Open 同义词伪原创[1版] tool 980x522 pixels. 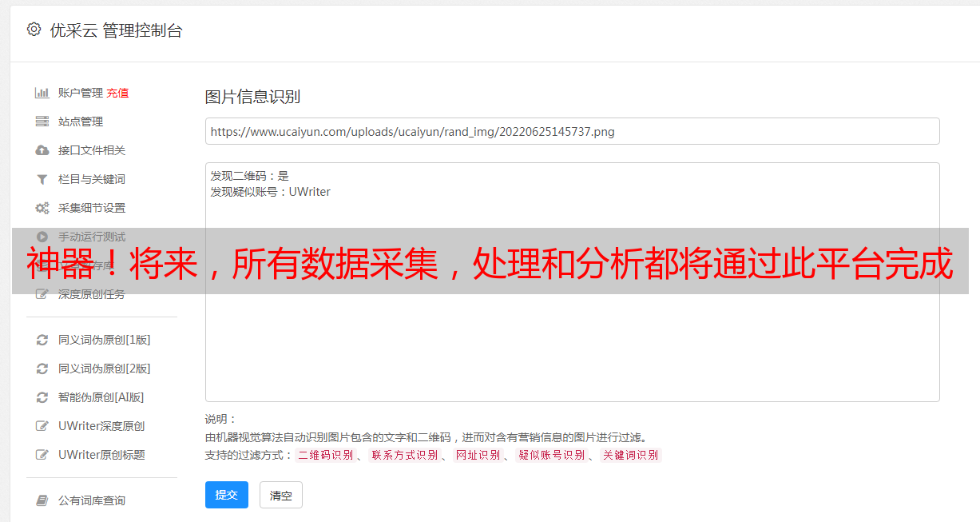pyautogui.click(x=105, y=340)
